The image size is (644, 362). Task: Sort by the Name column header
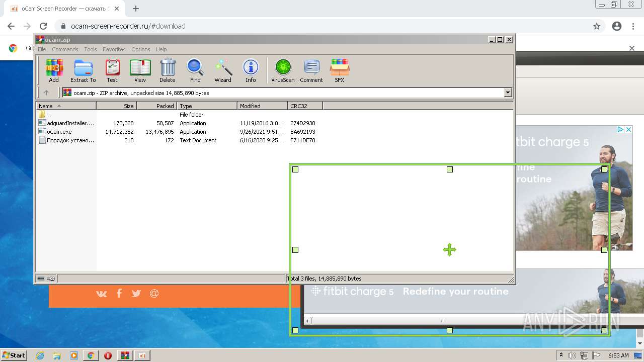(x=66, y=106)
